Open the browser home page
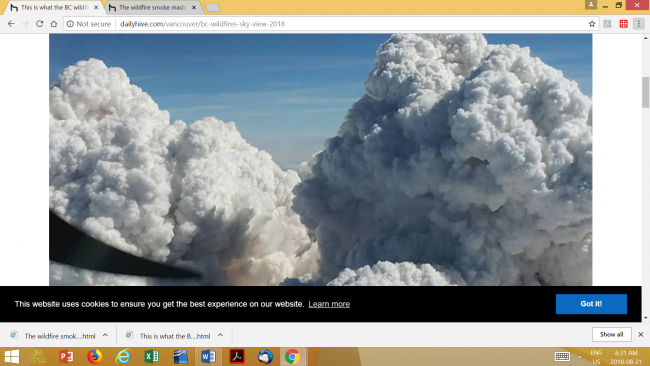Viewport: 650px width, 366px height. 53,24
